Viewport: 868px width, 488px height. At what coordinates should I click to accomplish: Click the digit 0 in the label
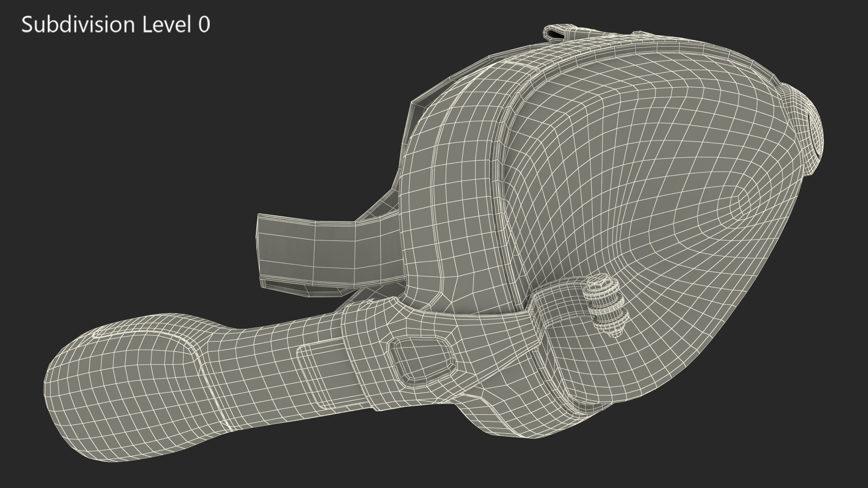pyautogui.click(x=204, y=25)
